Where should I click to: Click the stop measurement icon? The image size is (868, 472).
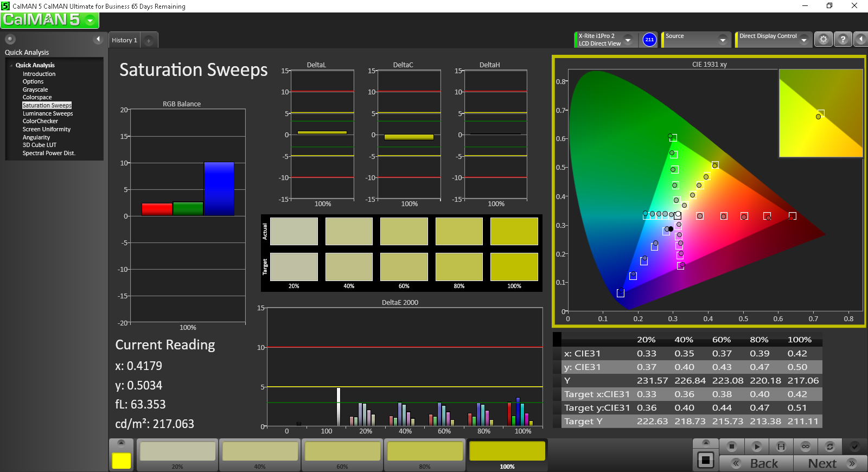coord(732,447)
